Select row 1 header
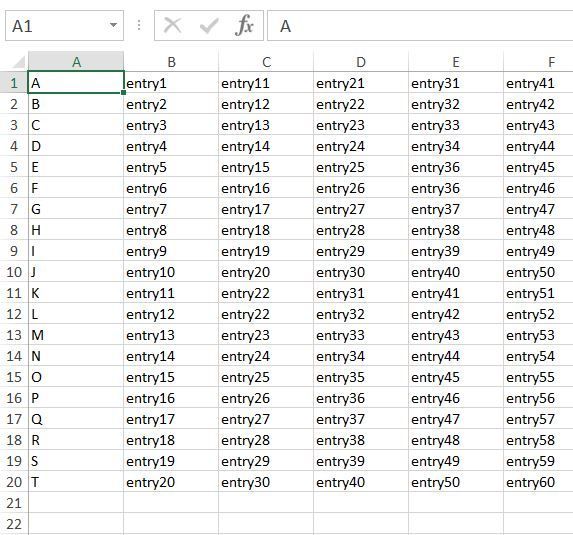Image resolution: width=573 pixels, height=535 pixels. click(14, 83)
